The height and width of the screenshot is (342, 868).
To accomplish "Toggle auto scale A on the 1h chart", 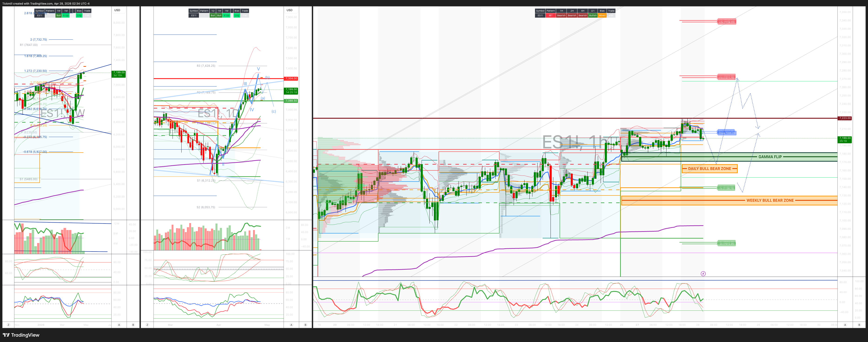I will point(845,325).
